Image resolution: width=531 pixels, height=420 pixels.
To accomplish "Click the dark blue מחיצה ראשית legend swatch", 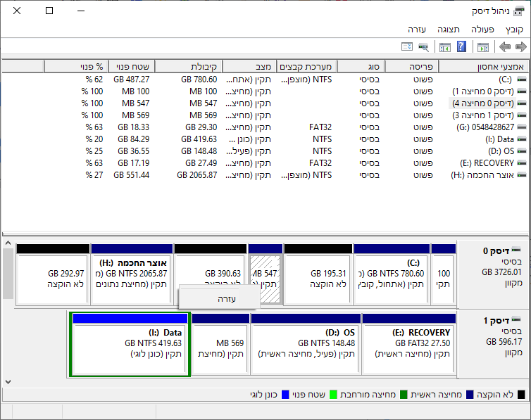I will (470, 395).
